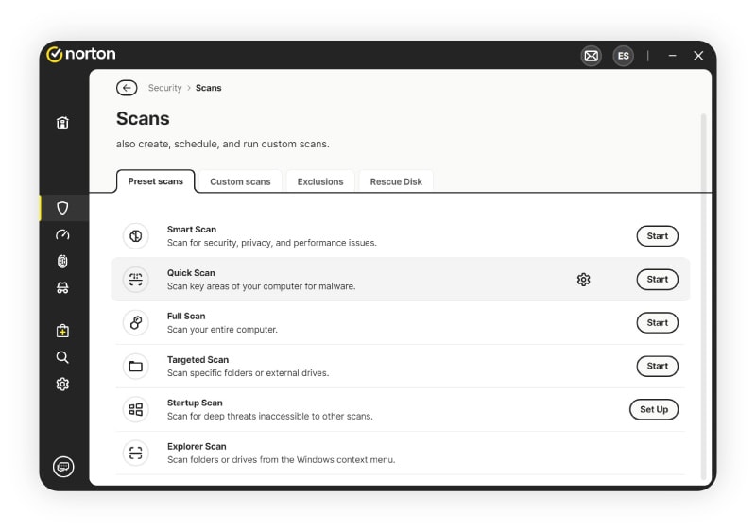
Task: Click the Search magnifier in the sidebar
Action: click(62, 357)
